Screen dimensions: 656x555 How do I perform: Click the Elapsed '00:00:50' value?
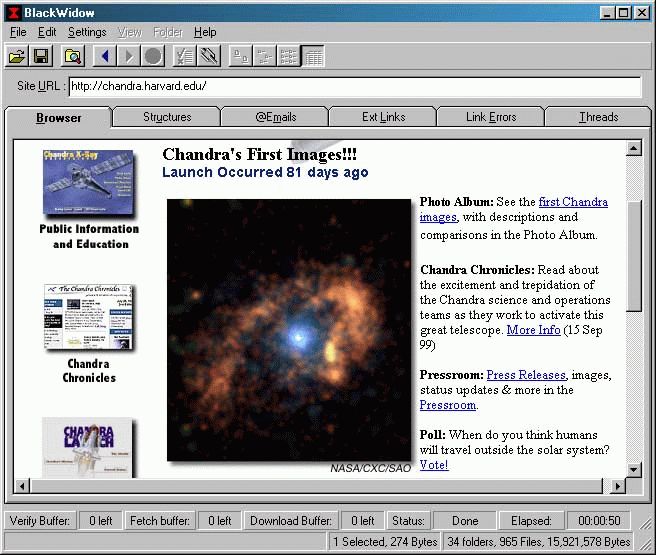tap(599, 521)
